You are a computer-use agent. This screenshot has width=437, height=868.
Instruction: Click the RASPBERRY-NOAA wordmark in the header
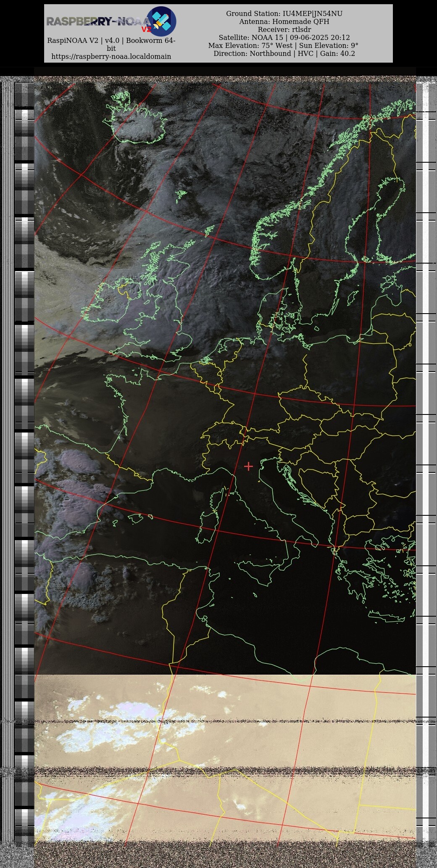(x=98, y=21)
